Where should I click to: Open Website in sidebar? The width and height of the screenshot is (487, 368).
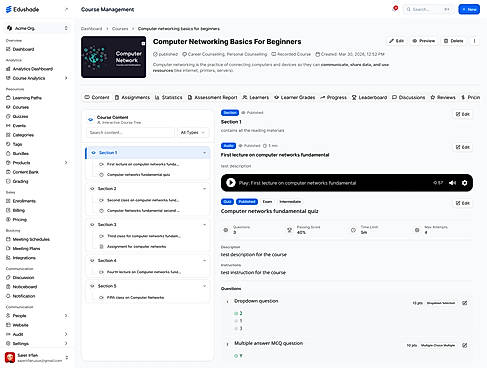pyautogui.click(x=20, y=325)
